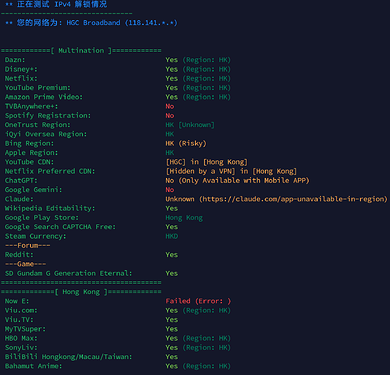
Task: Click the 'Google Gemini:' label
Action: [33, 190]
